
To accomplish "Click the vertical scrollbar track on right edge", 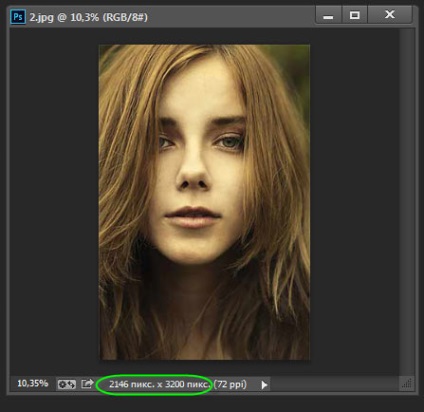I will click(406, 202).
